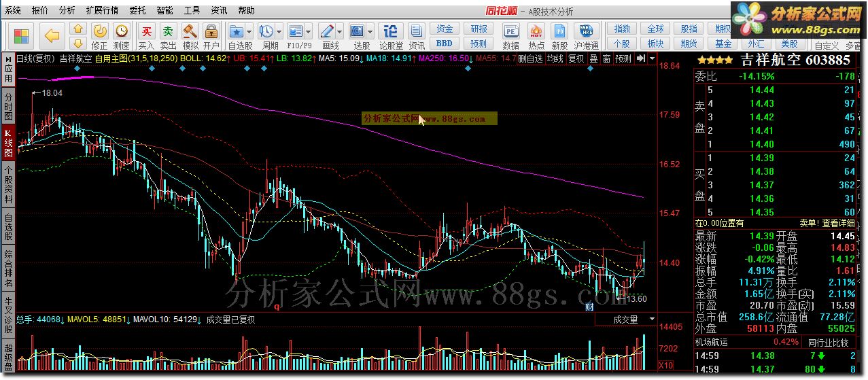Click the 资金 button
Image resolution: width=868 pixels, height=380 pixels.
pos(445,29)
